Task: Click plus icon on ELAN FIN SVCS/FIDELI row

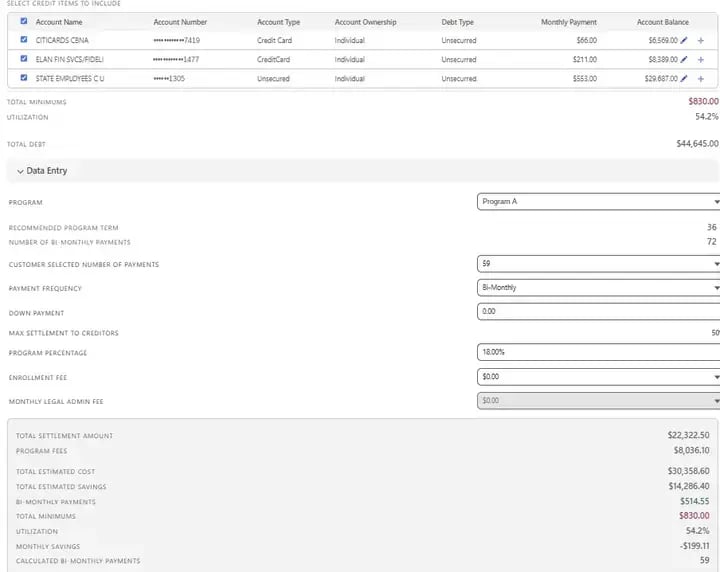Action: [x=701, y=59]
